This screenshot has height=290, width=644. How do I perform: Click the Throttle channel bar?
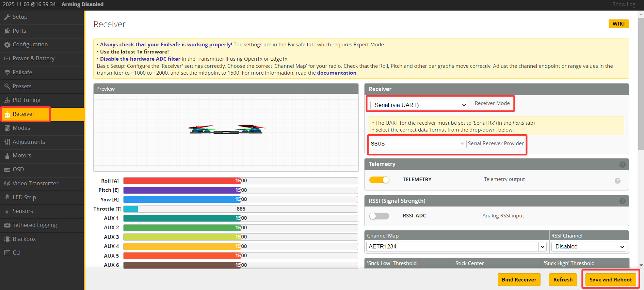240,209
